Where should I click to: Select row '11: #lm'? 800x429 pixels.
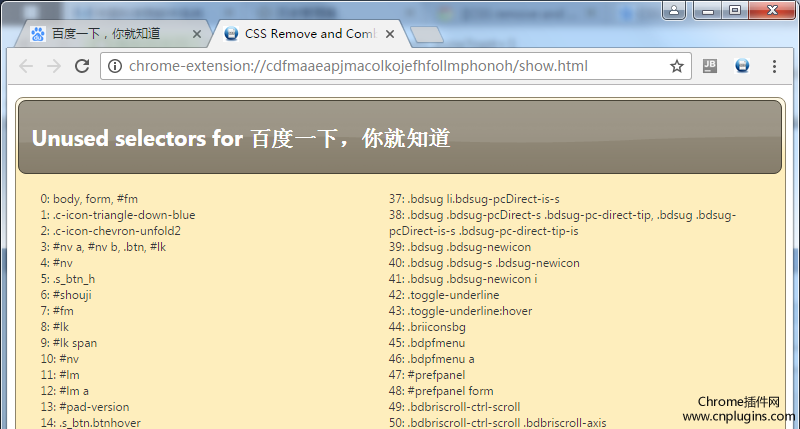60,374
